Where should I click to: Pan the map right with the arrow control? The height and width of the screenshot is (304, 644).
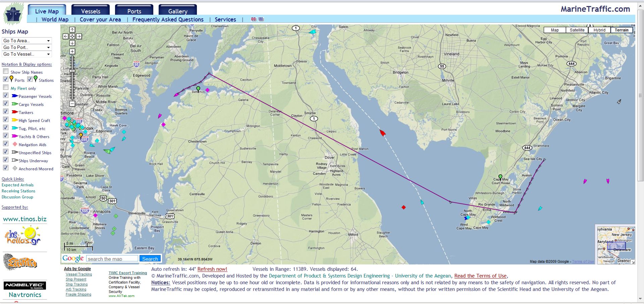pos(79,37)
